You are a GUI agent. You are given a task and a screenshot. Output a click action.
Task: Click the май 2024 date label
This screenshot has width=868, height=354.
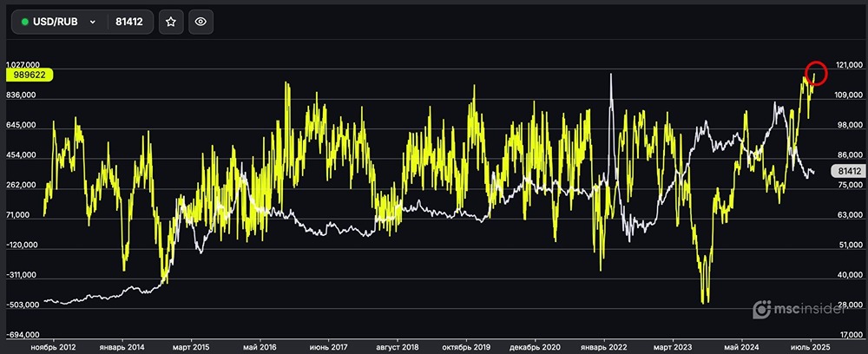click(x=742, y=347)
